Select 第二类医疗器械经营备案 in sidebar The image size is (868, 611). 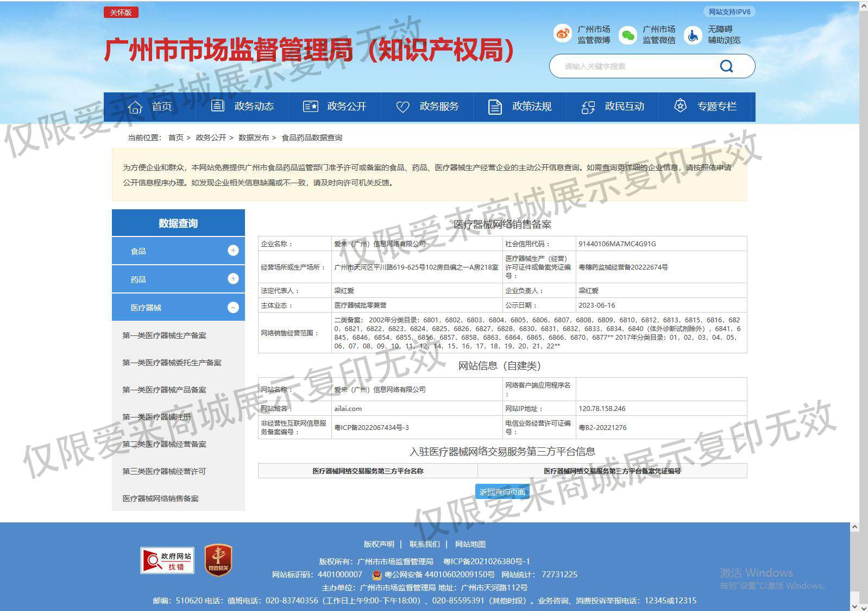click(x=164, y=444)
